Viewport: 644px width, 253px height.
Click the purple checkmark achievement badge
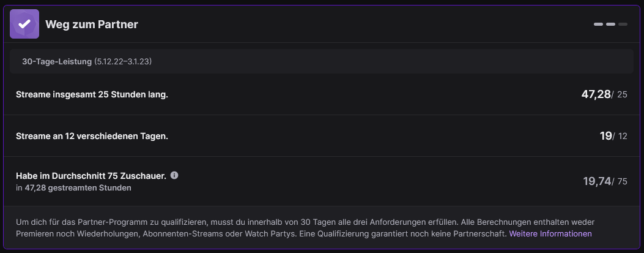point(24,25)
